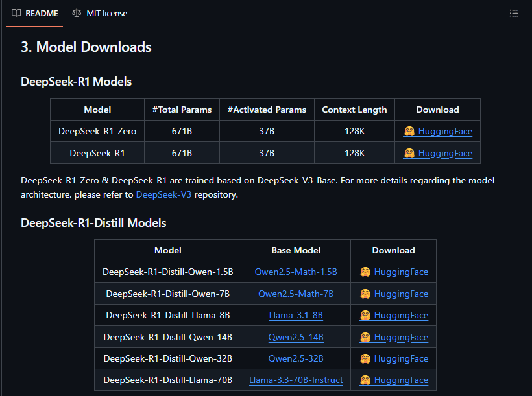Screen dimensions: 532x396
Task: Click the 'DeepSeek-R1-Distill Models' heading
Action: click(x=93, y=223)
